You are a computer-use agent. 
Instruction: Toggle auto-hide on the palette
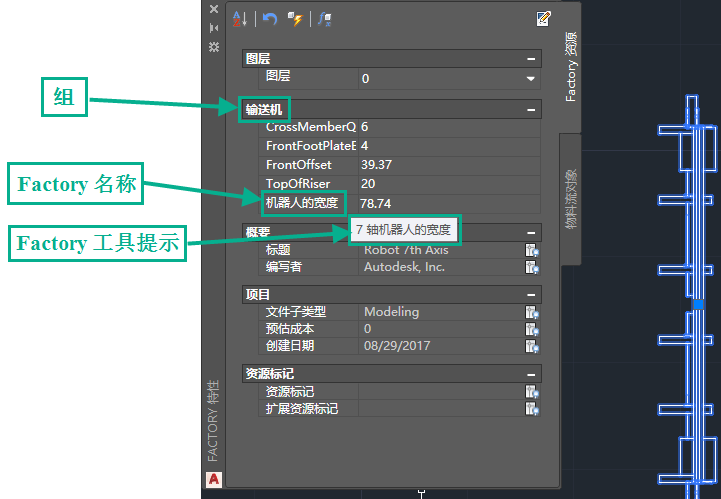tap(214, 28)
